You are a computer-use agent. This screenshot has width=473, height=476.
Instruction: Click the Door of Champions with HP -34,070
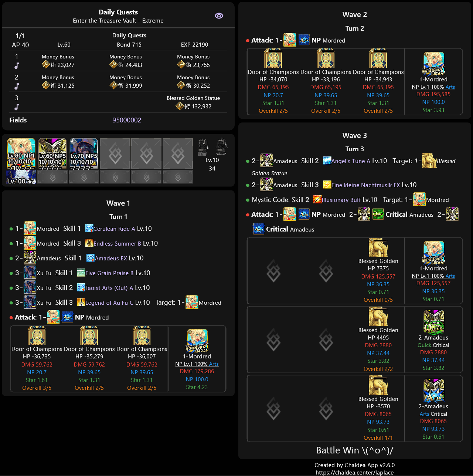(x=273, y=59)
